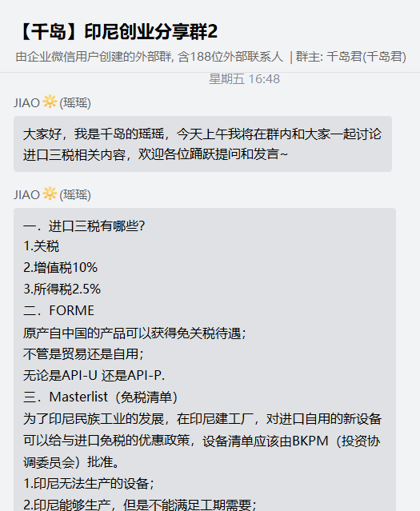This screenshot has height=511, width=420.
Task: Click the heading 三．Masterlist（免税清单）
Action: [101, 397]
